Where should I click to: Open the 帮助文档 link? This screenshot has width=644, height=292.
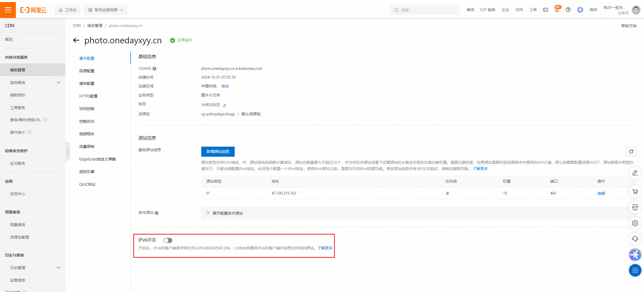(x=629, y=26)
